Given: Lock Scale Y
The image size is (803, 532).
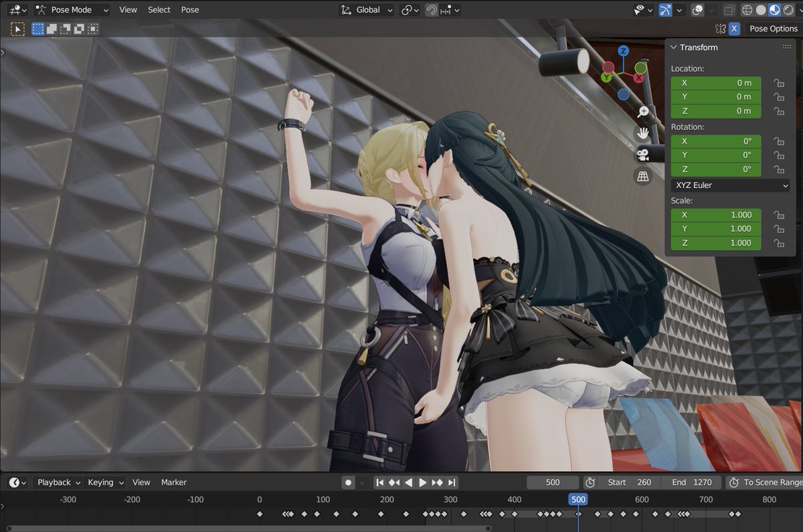Looking at the screenshot, I should click(779, 229).
